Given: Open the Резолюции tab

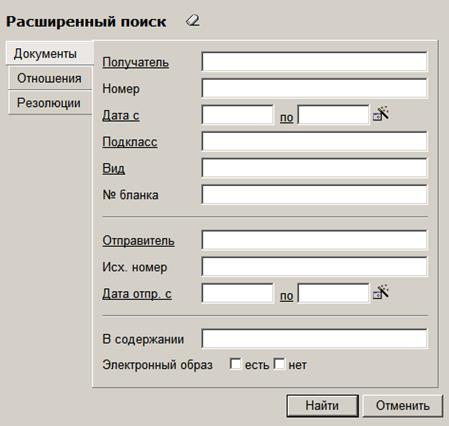Looking at the screenshot, I should pyautogui.click(x=50, y=103).
